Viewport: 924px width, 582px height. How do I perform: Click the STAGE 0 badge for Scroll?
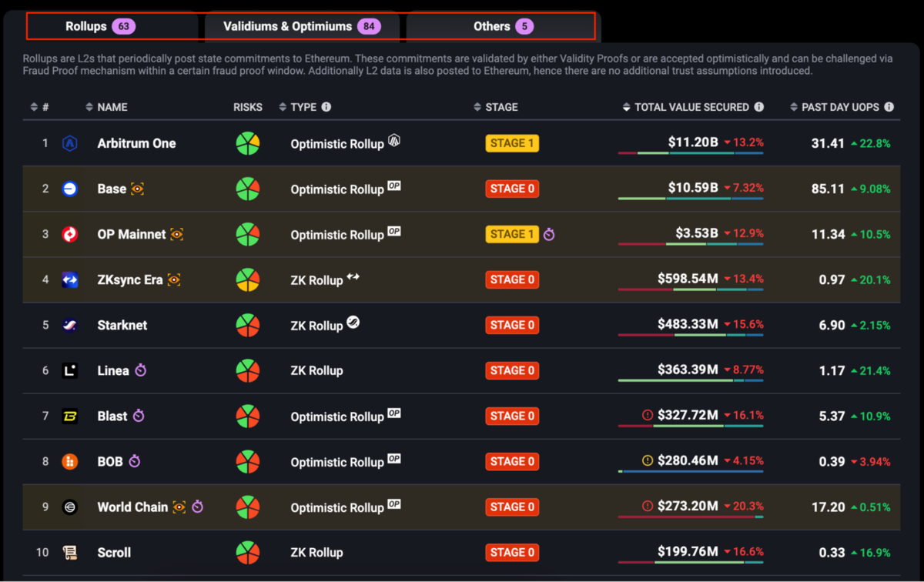(512, 552)
